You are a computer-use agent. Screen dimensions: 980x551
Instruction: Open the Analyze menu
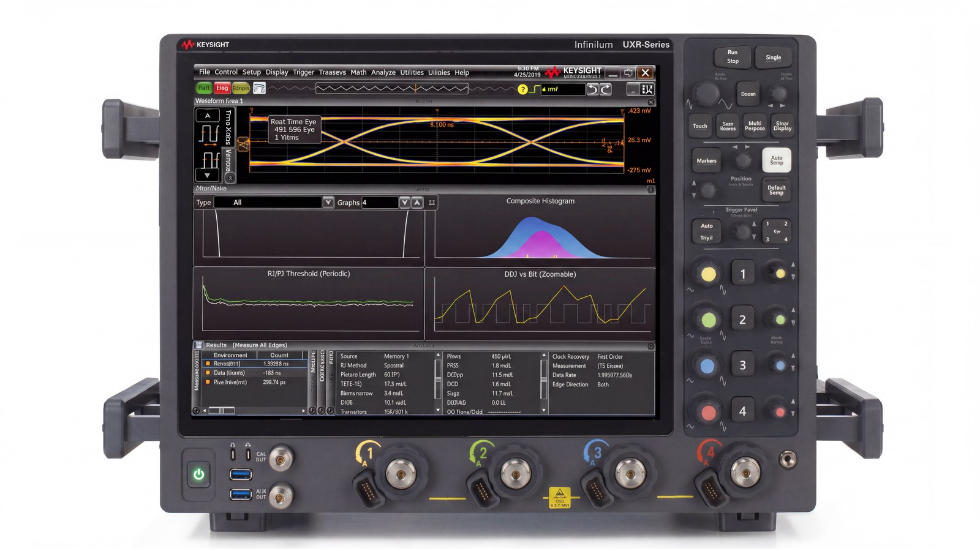click(x=383, y=72)
